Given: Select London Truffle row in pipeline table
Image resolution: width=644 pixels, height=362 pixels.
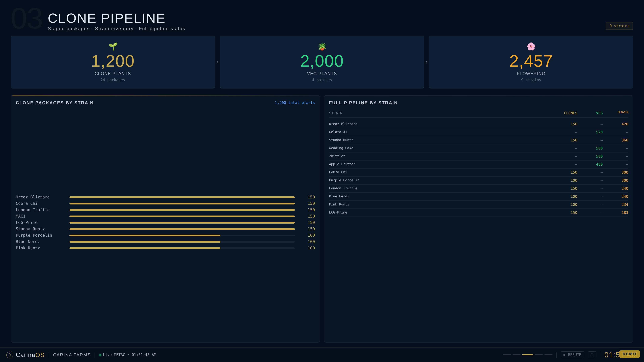Looking at the screenshot, I should pos(478,188).
